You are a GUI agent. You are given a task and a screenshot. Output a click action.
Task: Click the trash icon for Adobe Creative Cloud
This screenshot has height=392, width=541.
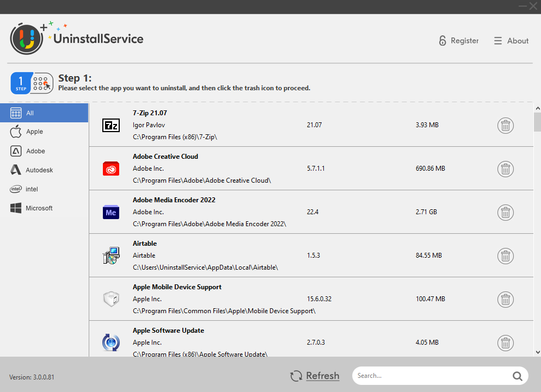click(x=506, y=169)
